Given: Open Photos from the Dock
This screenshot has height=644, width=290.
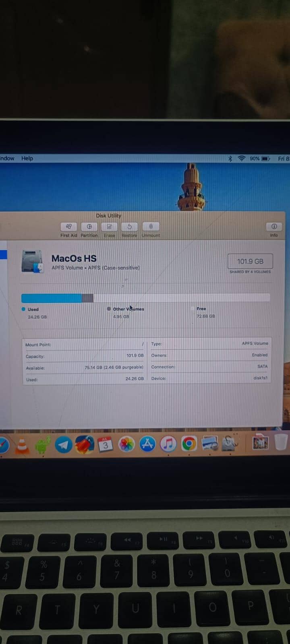Looking at the screenshot, I should (126, 444).
